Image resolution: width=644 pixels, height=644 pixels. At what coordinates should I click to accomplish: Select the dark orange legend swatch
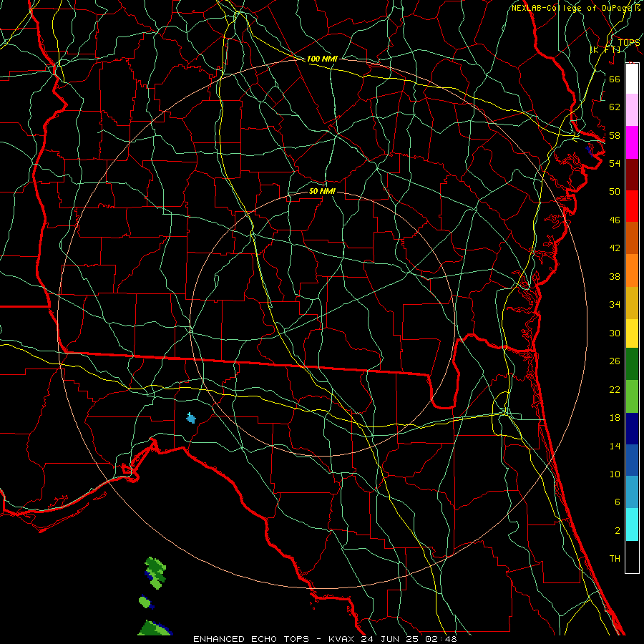click(632, 238)
